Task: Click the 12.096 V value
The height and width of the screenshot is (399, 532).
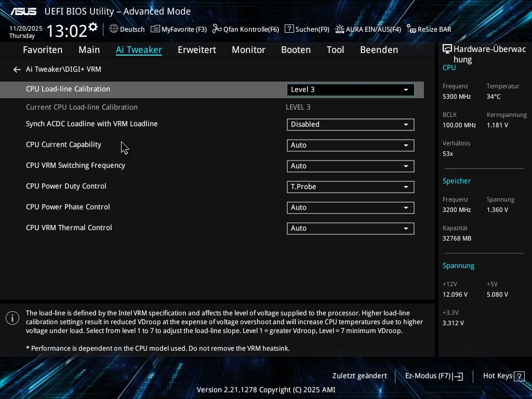Action: [x=455, y=295]
